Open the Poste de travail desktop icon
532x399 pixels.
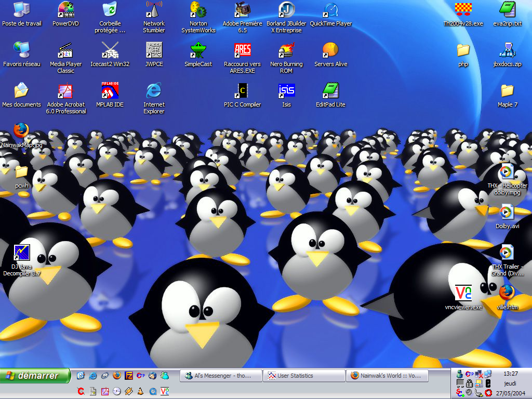pyautogui.click(x=22, y=10)
